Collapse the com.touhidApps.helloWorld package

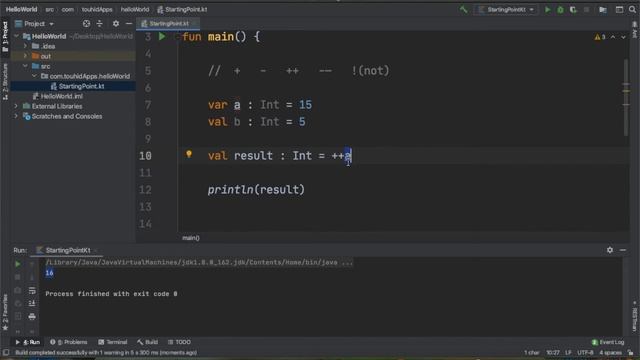pos(34,76)
